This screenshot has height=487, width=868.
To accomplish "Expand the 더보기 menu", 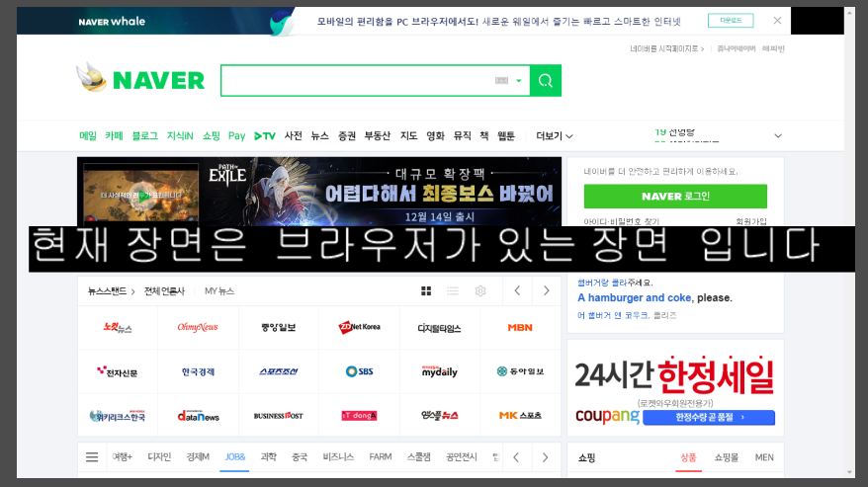I will tap(555, 135).
